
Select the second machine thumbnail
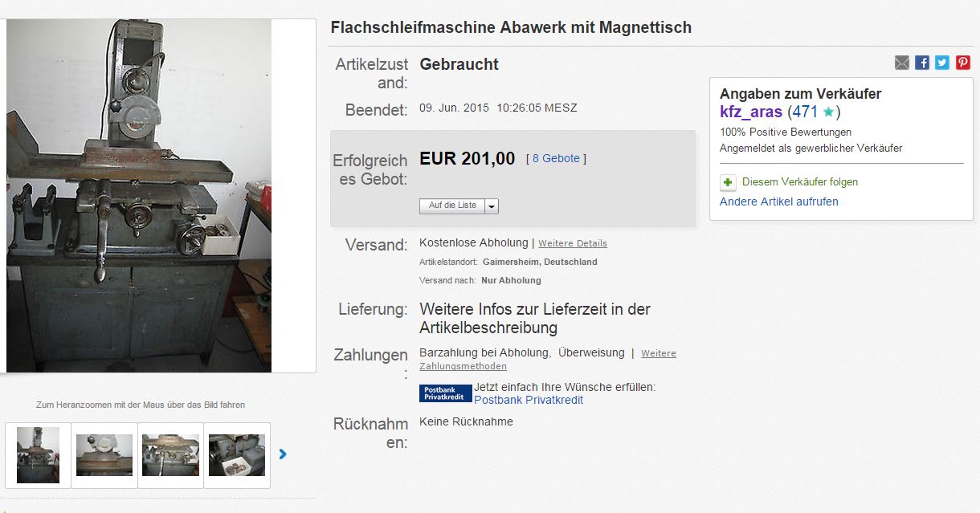(x=104, y=455)
